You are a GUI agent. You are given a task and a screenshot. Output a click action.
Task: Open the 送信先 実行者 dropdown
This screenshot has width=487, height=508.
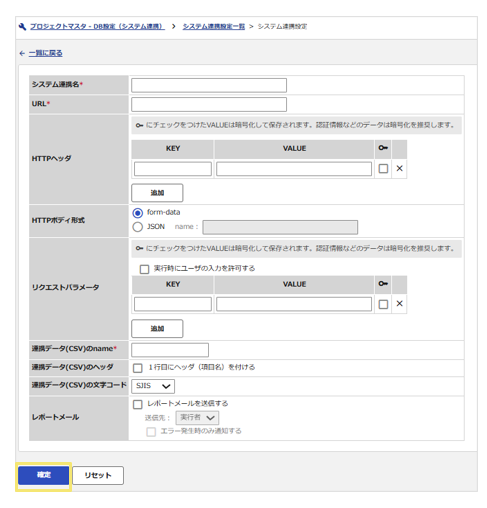pos(197,418)
